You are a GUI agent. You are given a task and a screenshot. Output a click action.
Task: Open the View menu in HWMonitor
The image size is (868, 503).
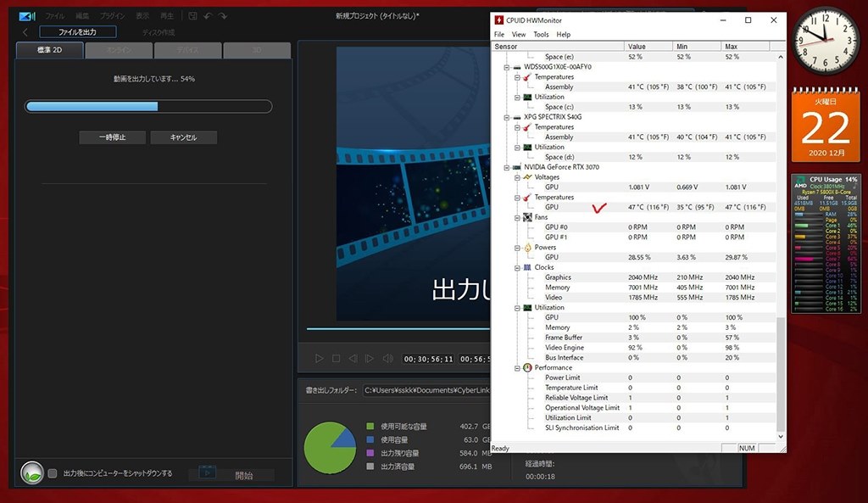click(519, 34)
